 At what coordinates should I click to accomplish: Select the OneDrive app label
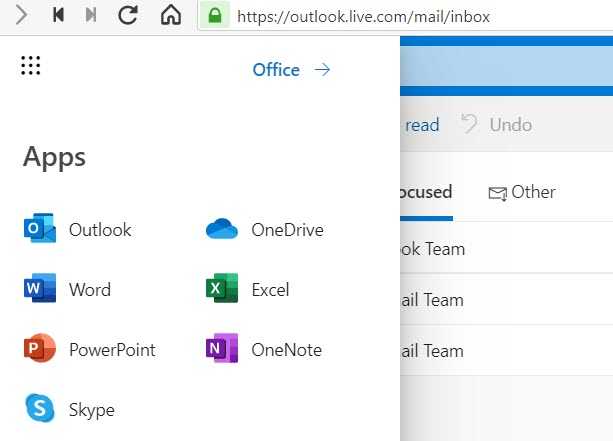point(287,230)
